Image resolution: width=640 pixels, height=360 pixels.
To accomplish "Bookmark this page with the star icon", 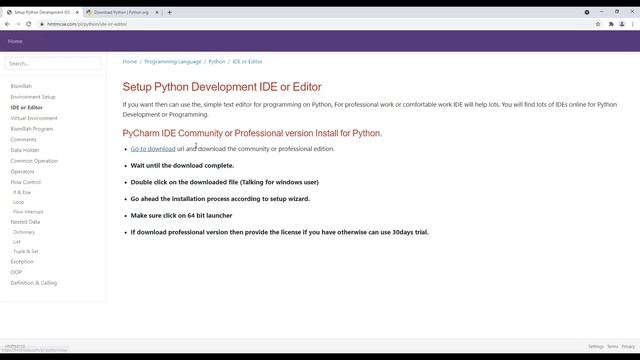I will tap(598, 24).
